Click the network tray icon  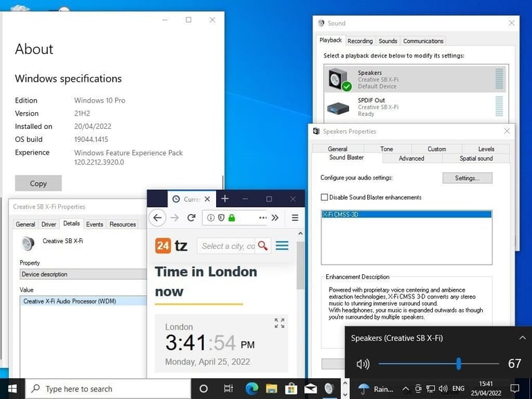point(431,389)
